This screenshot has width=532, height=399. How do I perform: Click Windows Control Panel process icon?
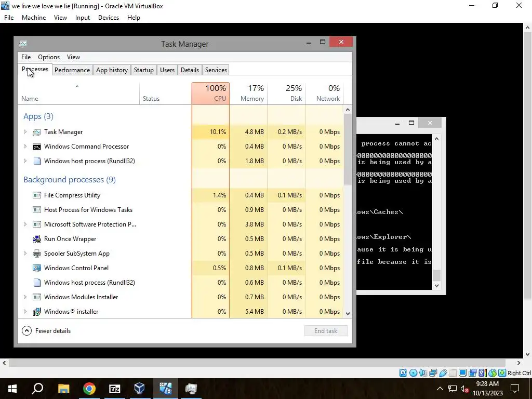click(x=37, y=268)
